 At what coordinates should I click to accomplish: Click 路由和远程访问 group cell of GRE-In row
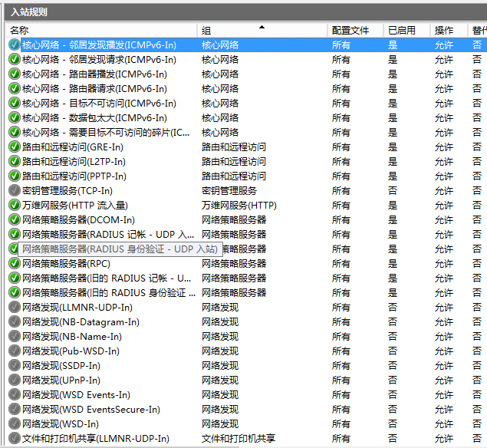tap(234, 147)
